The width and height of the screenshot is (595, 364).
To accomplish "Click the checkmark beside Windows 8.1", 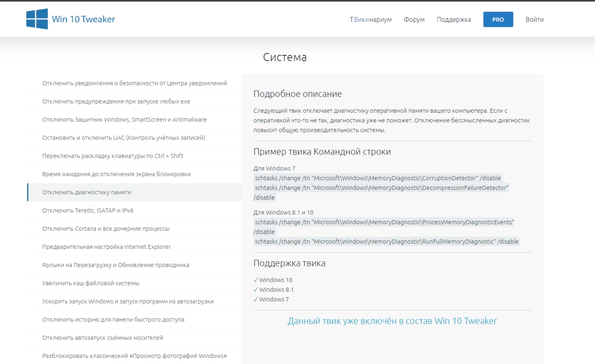I will click(x=256, y=290).
